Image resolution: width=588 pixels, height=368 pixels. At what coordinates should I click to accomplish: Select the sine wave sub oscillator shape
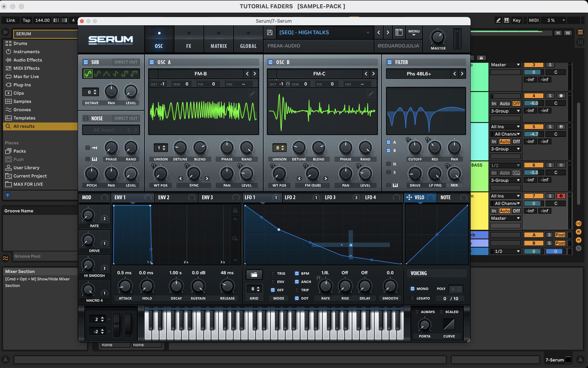coord(88,73)
